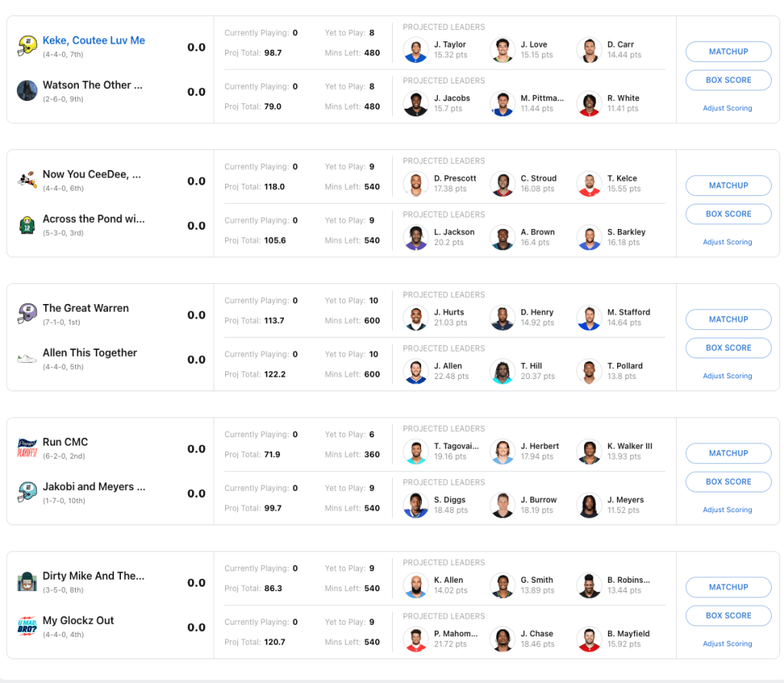The height and width of the screenshot is (683, 784).
Task: Open the Keke, Coutee Luv Me team link
Action: (x=93, y=41)
